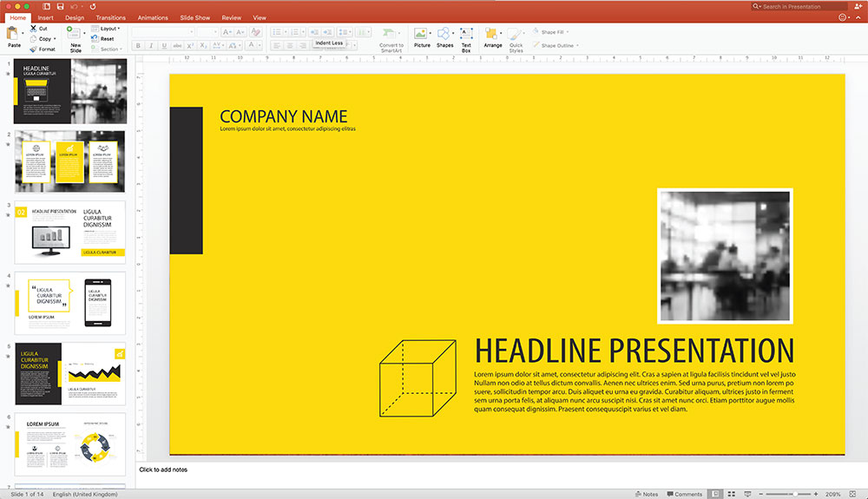The height and width of the screenshot is (499, 868).
Task: Clear formatting with eraser A icon
Action: 255,32
